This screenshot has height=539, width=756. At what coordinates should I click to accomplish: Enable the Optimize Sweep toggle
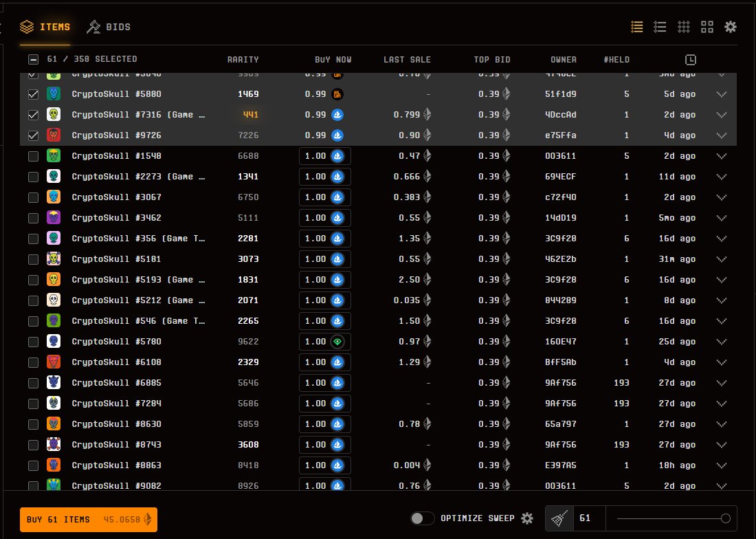pos(422,518)
